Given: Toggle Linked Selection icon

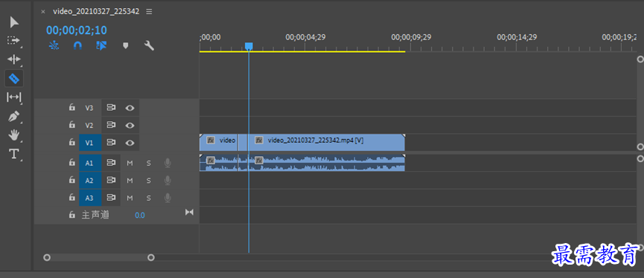Looking at the screenshot, I should [101, 45].
